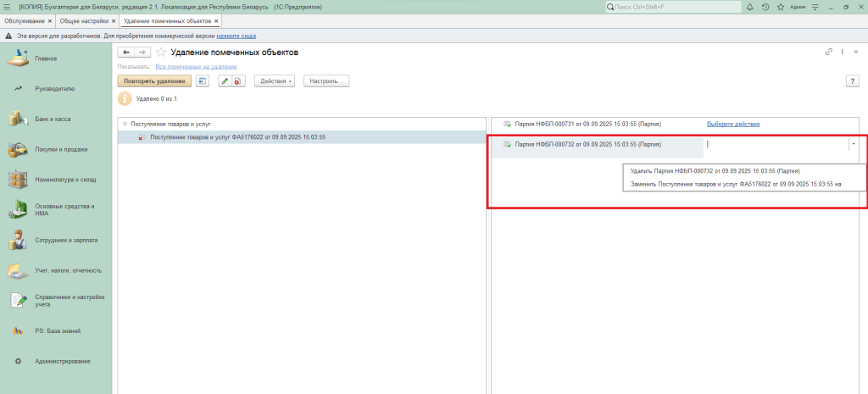Open favorites star in title bar

coord(779,7)
